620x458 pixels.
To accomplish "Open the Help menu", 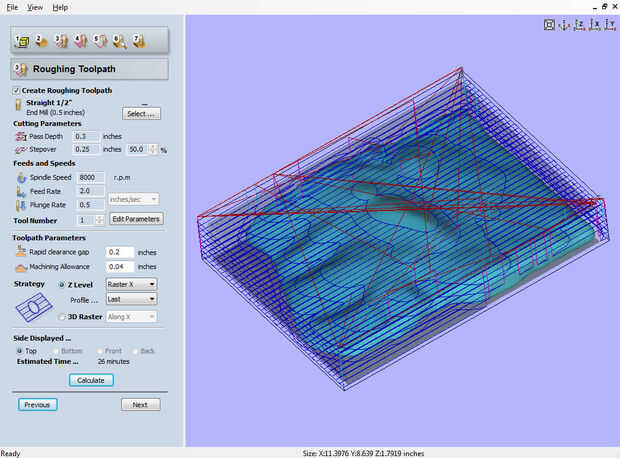I will [60, 8].
